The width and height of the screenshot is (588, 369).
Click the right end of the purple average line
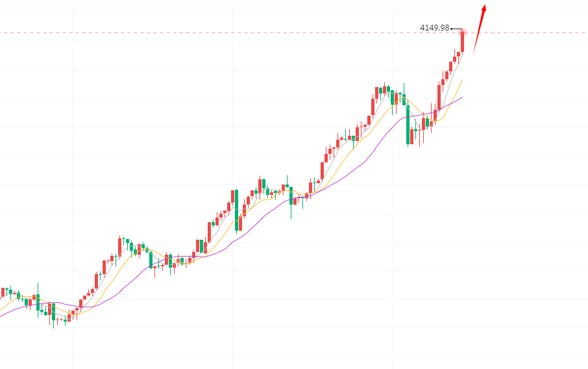click(462, 97)
